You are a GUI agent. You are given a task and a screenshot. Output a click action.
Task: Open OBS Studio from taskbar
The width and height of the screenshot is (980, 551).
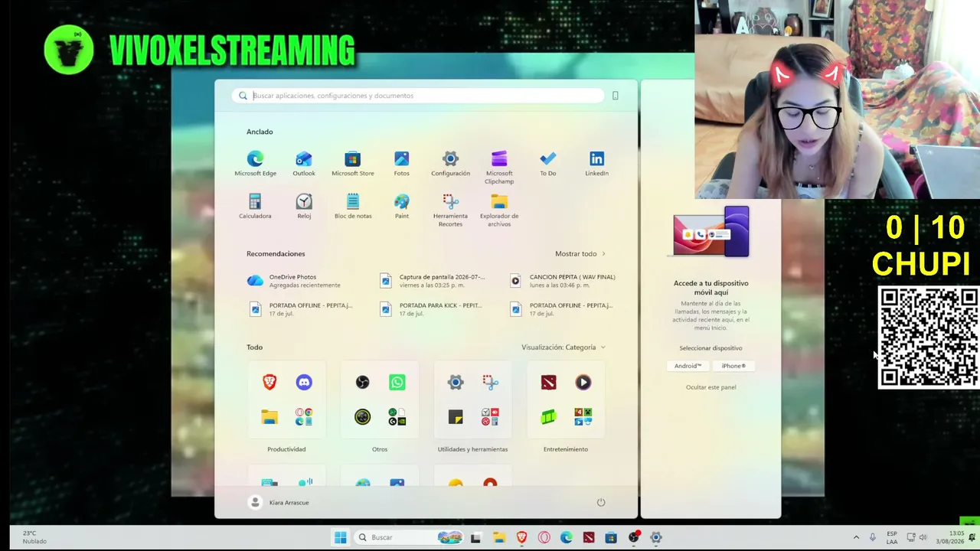(x=633, y=537)
